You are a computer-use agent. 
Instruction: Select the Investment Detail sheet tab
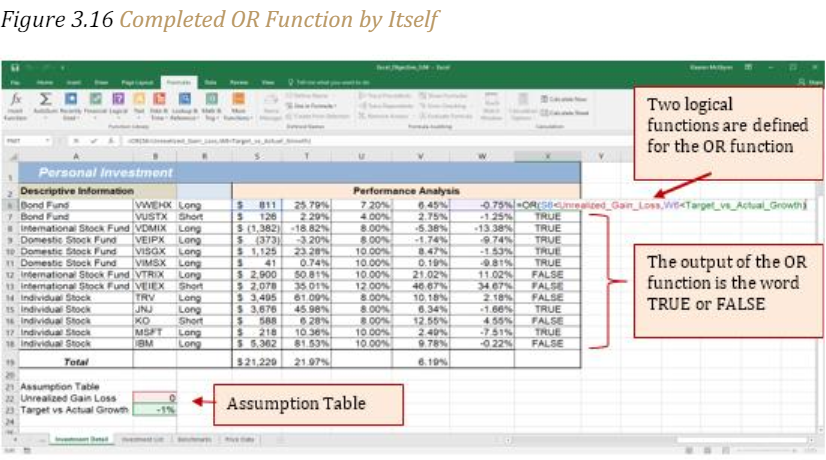tap(82, 439)
